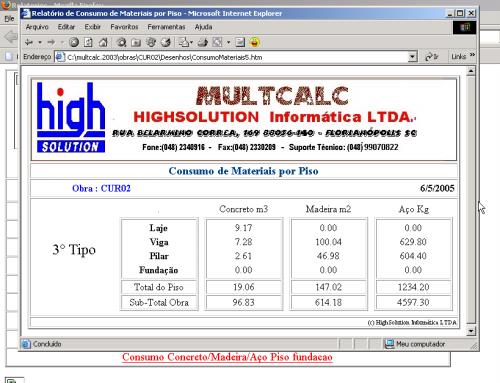Click the 'Fundação' row label

pyautogui.click(x=159, y=270)
